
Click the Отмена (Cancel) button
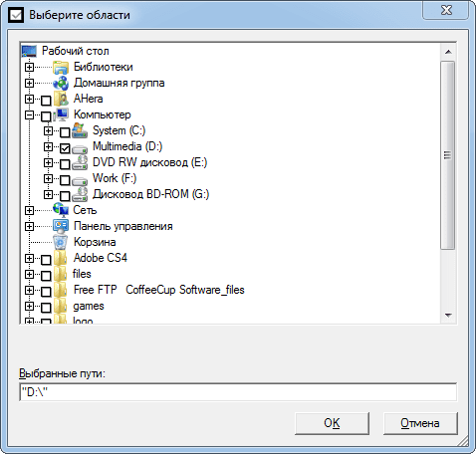point(420,423)
